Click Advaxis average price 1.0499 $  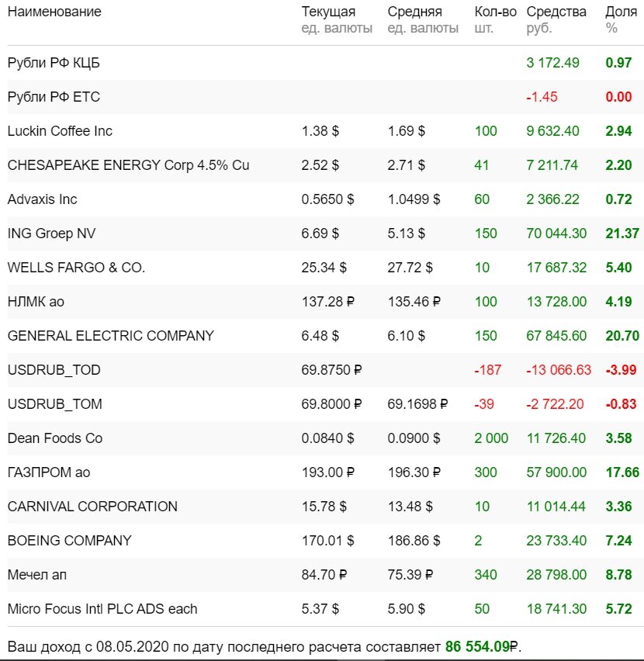(x=414, y=199)
